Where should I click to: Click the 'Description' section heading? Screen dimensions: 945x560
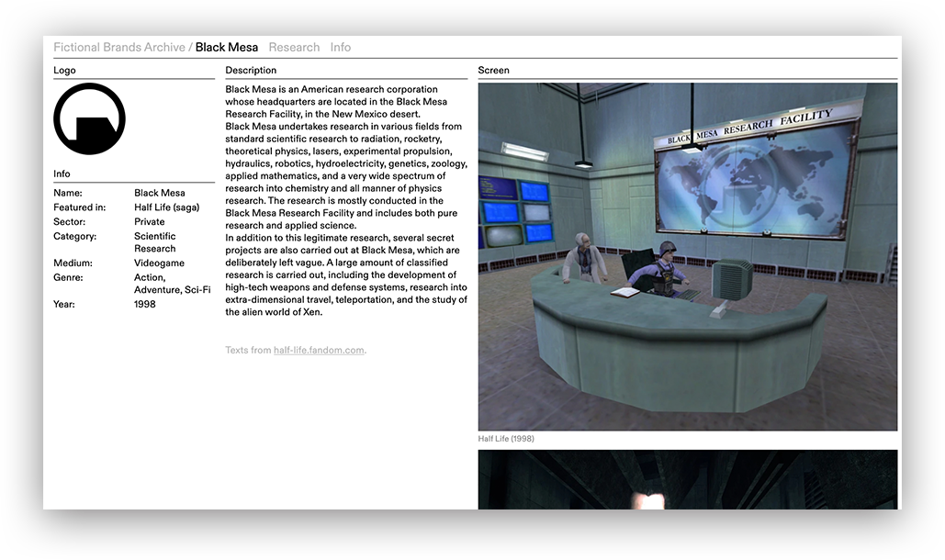click(251, 70)
